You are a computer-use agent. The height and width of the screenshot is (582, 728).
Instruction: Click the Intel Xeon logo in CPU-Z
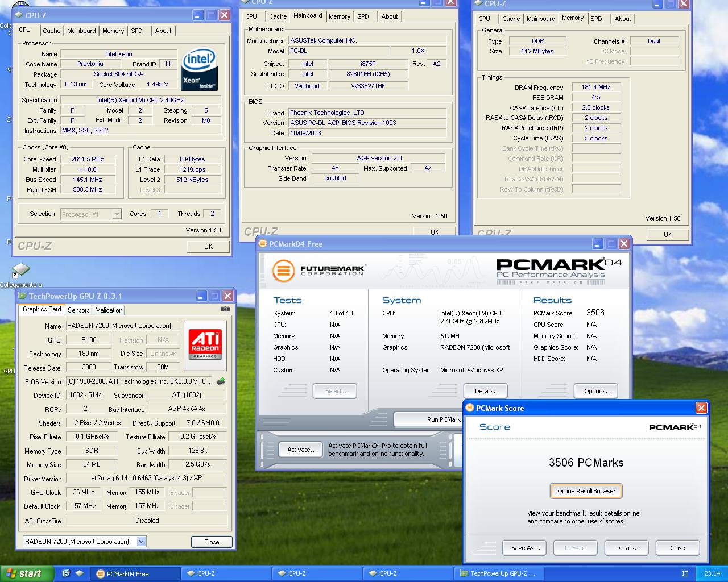coord(199,69)
